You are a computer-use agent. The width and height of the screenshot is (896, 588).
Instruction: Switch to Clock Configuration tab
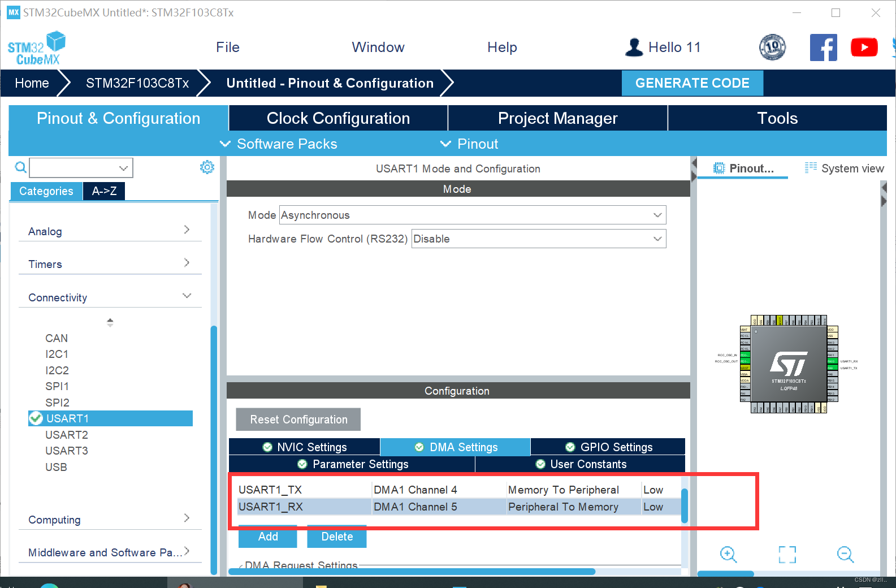338,118
